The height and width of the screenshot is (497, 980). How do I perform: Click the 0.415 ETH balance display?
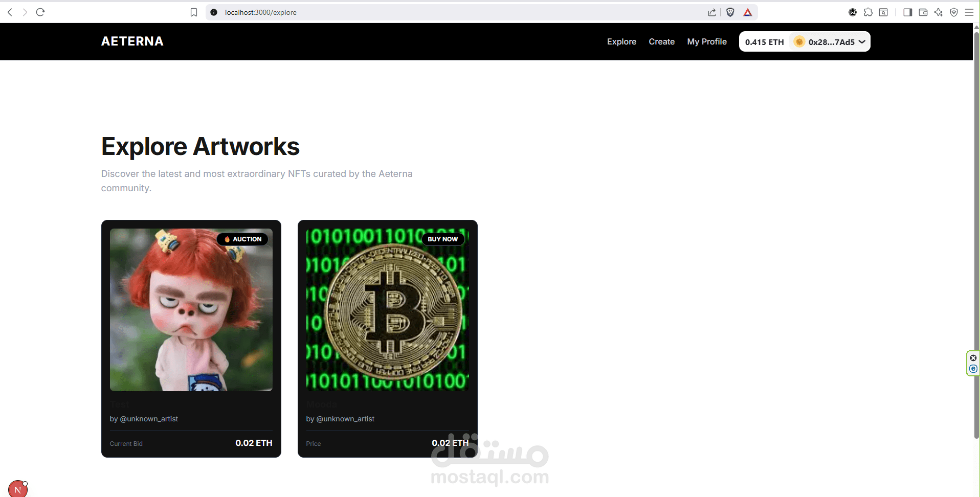pos(764,42)
